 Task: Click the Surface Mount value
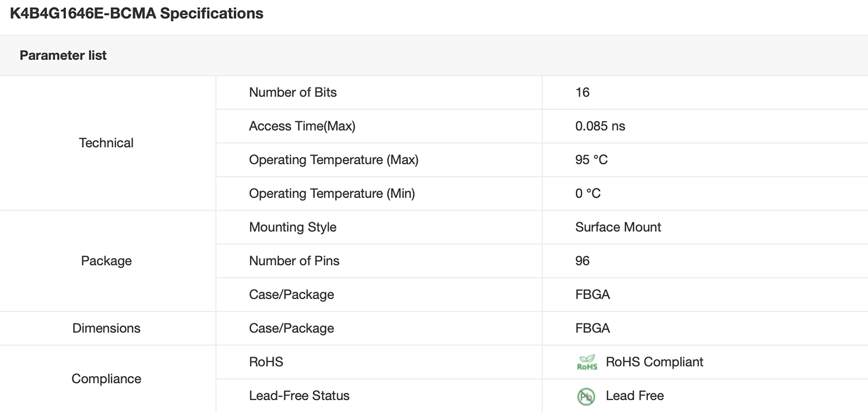(618, 227)
